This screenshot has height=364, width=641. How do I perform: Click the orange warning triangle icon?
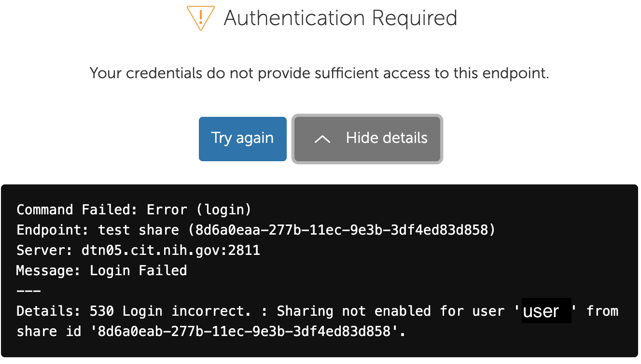[x=200, y=18]
